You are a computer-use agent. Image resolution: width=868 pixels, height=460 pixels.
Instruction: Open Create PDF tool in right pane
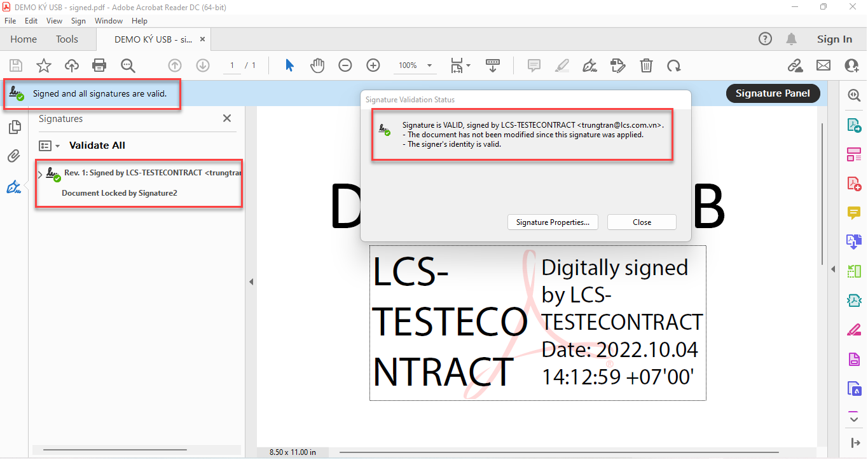point(853,184)
